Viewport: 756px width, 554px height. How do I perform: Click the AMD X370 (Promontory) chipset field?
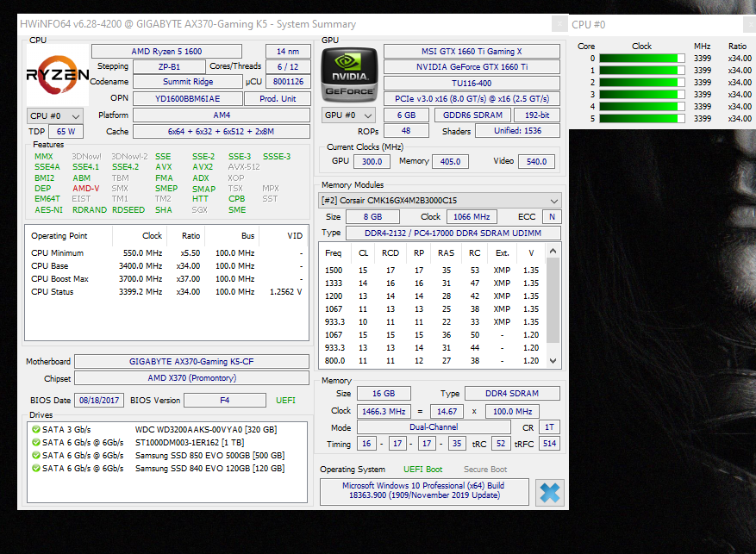[191, 378]
